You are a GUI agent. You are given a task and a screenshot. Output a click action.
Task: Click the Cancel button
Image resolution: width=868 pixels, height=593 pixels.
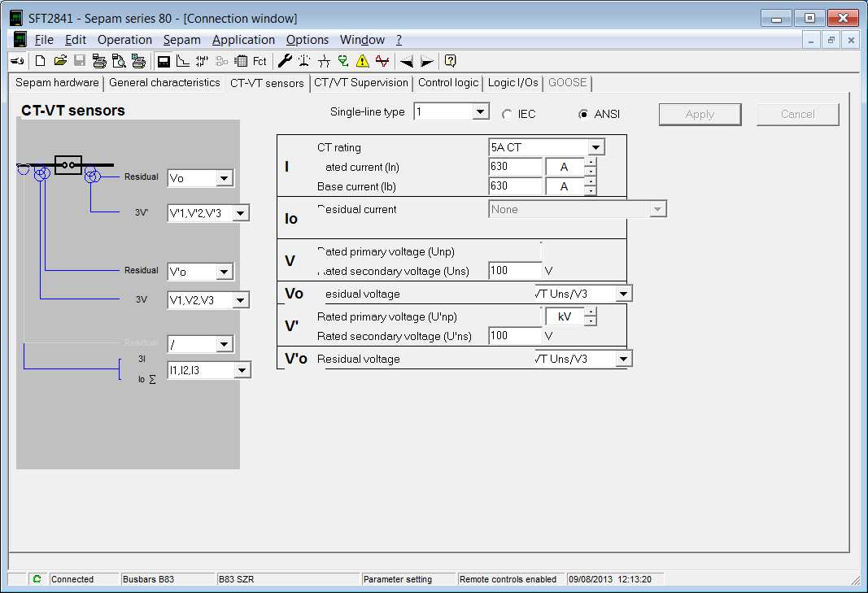tap(798, 114)
